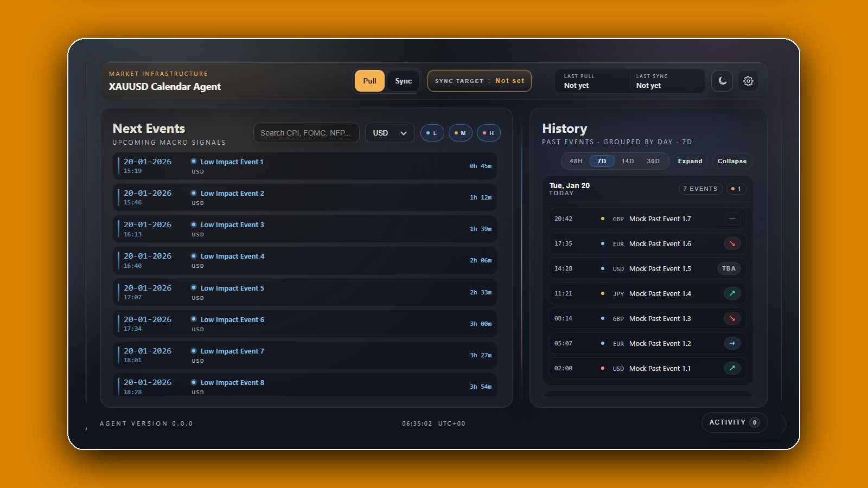Toggle the Medium impact filter (M)
868x488 pixels.
click(461, 133)
